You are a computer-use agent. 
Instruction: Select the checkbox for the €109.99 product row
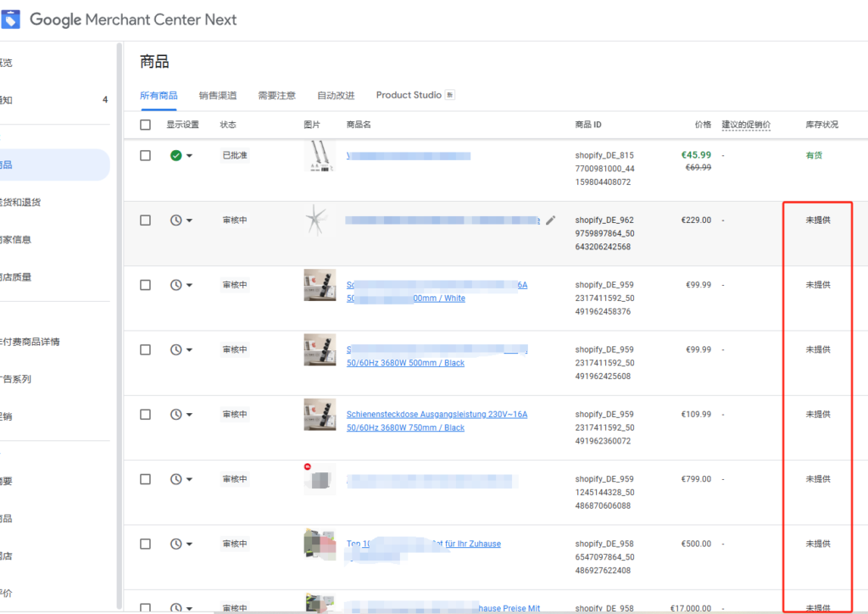coord(145,415)
